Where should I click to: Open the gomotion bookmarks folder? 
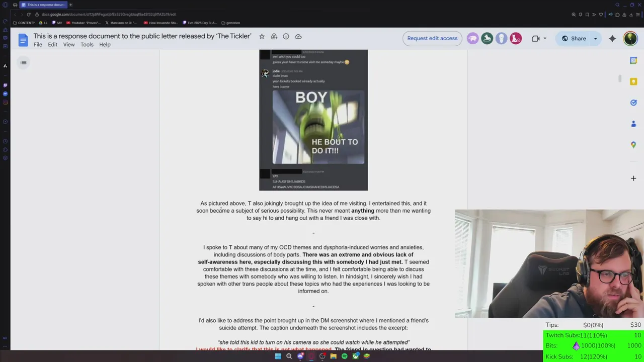(x=231, y=23)
